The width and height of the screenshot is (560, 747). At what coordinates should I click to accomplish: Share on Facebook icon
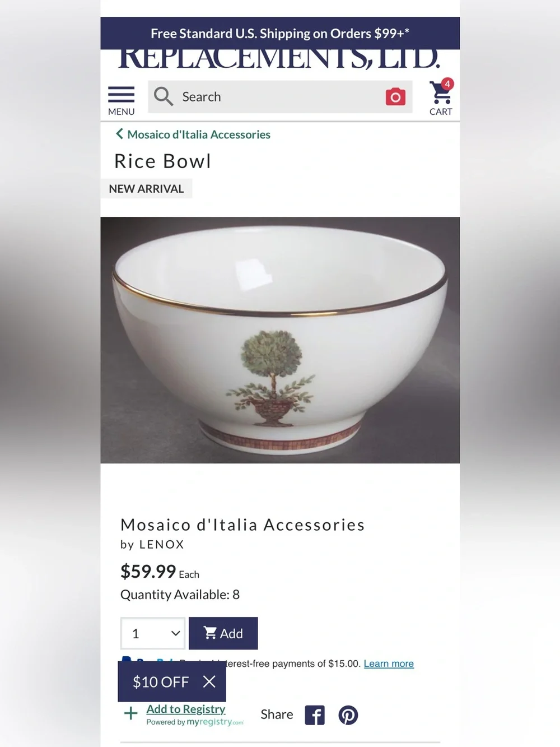[315, 715]
